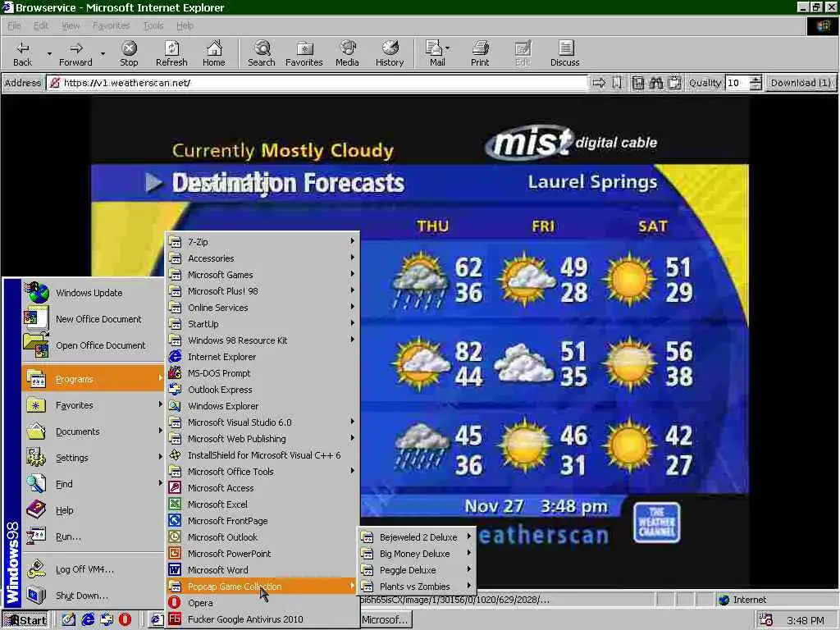Launch Opera from the Programs menu
The image size is (840, 630).
click(262, 603)
